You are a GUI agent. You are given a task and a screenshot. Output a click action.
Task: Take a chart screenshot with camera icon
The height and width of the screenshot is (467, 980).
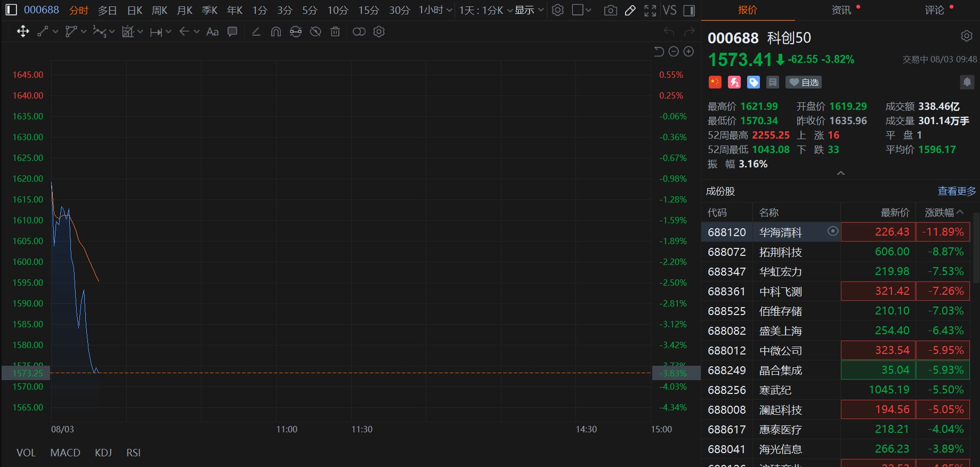[x=611, y=10]
